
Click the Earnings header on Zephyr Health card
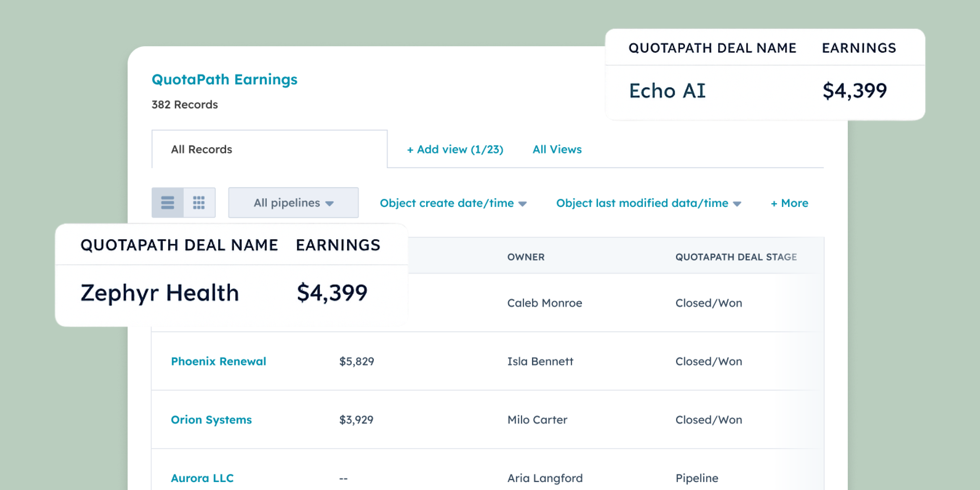click(337, 245)
